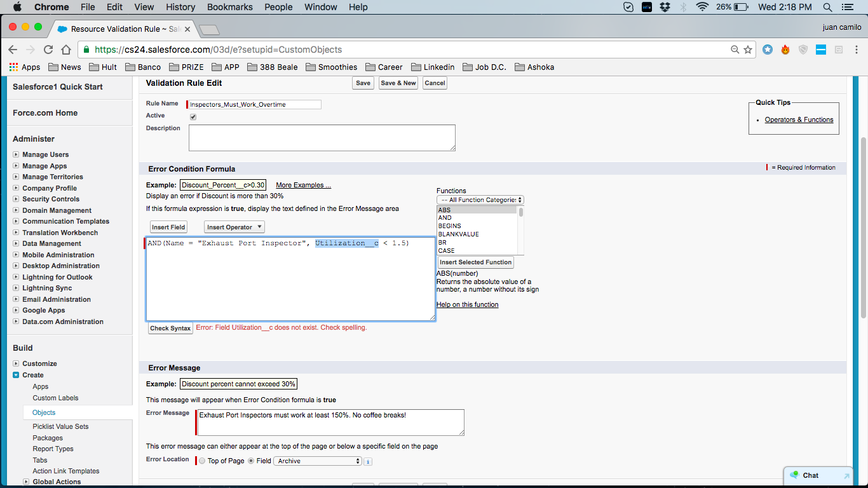Collapse the Create section under Build
This screenshot has width=868, height=488.
17,375
